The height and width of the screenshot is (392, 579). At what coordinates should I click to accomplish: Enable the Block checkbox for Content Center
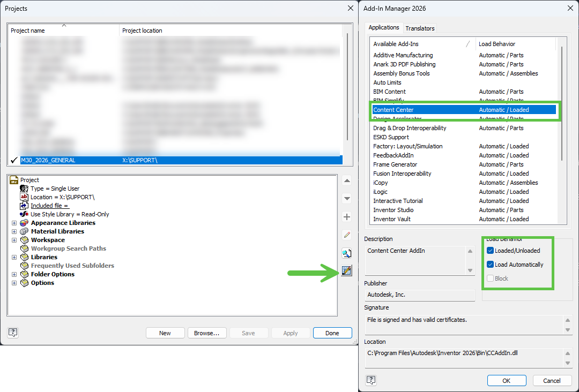coord(489,278)
